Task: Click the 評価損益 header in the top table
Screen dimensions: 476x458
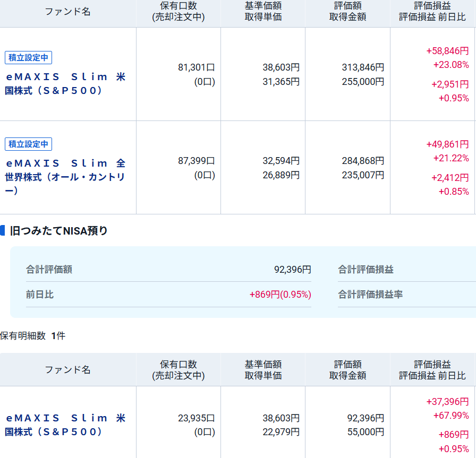Action: [x=432, y=6]
